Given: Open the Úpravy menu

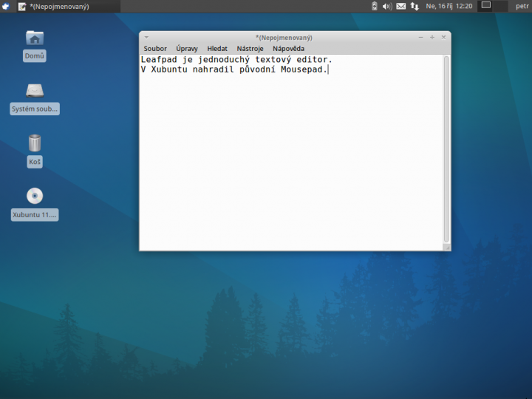Looking at the screenshot, I should coord(187,49).
